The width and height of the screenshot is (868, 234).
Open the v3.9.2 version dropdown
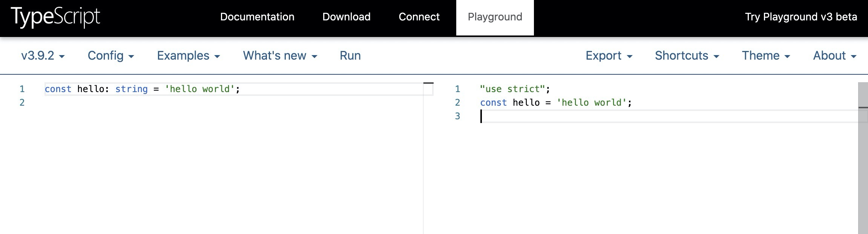[x=43, y=56]
